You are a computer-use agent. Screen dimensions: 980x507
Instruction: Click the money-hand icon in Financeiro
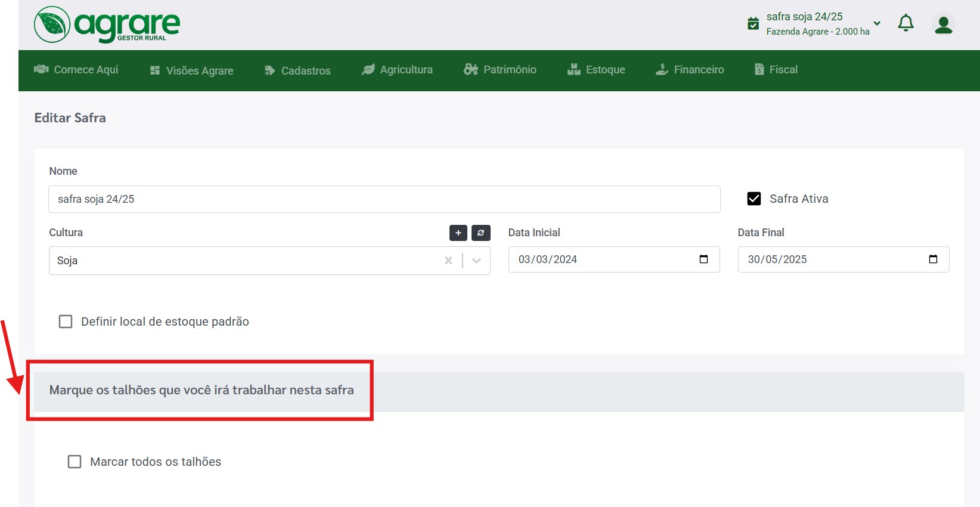point(662,69)
